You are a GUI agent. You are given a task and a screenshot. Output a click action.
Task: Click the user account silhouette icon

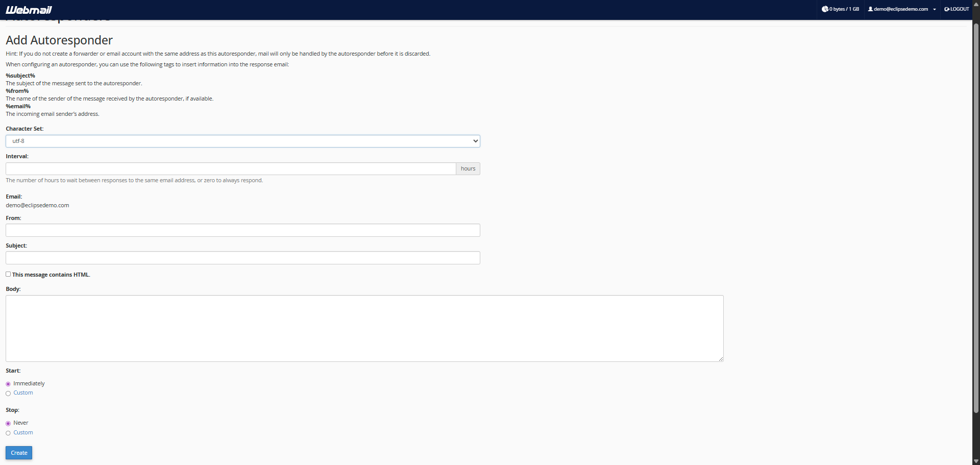point(870,9)
